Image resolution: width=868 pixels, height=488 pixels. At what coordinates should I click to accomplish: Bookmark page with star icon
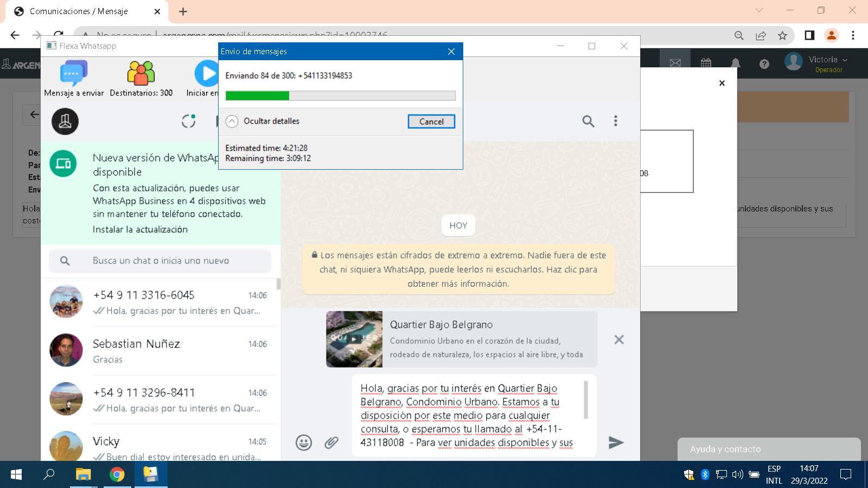click(782, 35)
